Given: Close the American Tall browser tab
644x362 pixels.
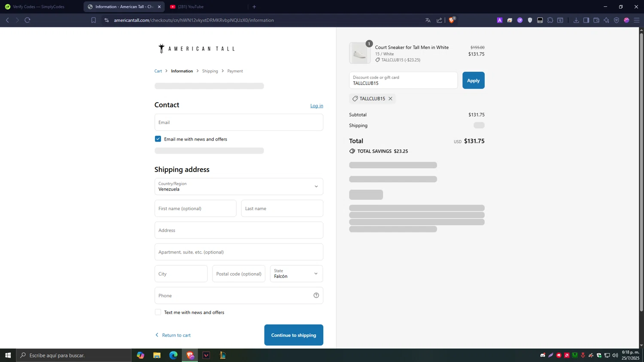Looking at the screenshot, I should 159,7.
